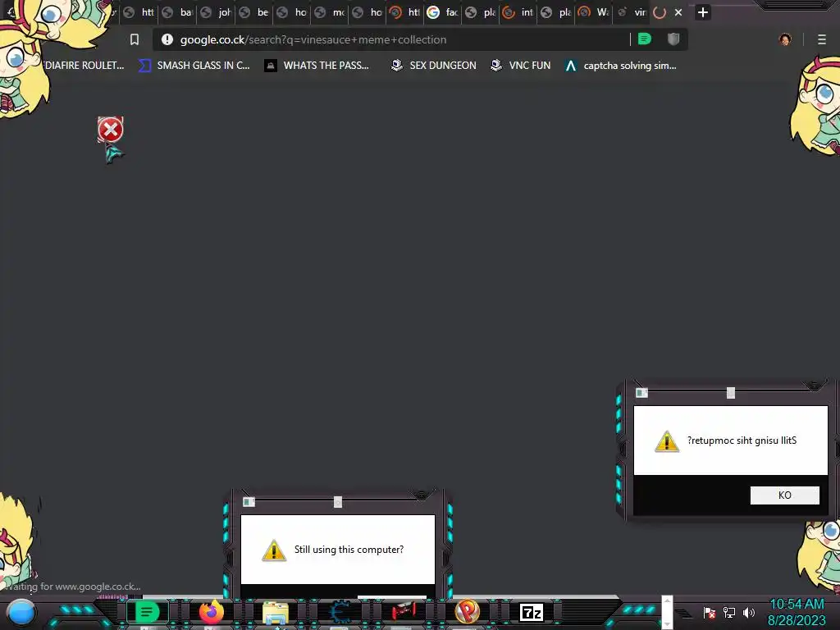840x630 pixels.
Task: Click the 'Still using this computer?' message text
Action: 349,550
